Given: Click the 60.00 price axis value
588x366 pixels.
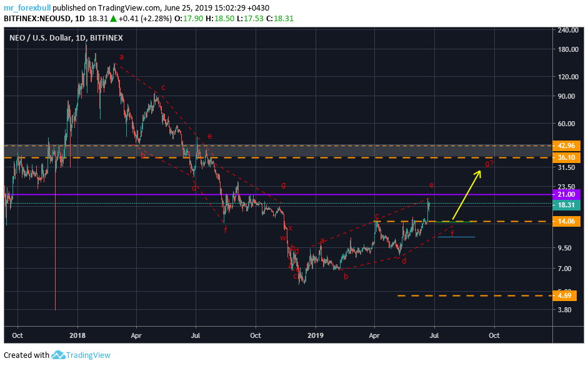Looking at the screenshot, I should tap(566, 124).
